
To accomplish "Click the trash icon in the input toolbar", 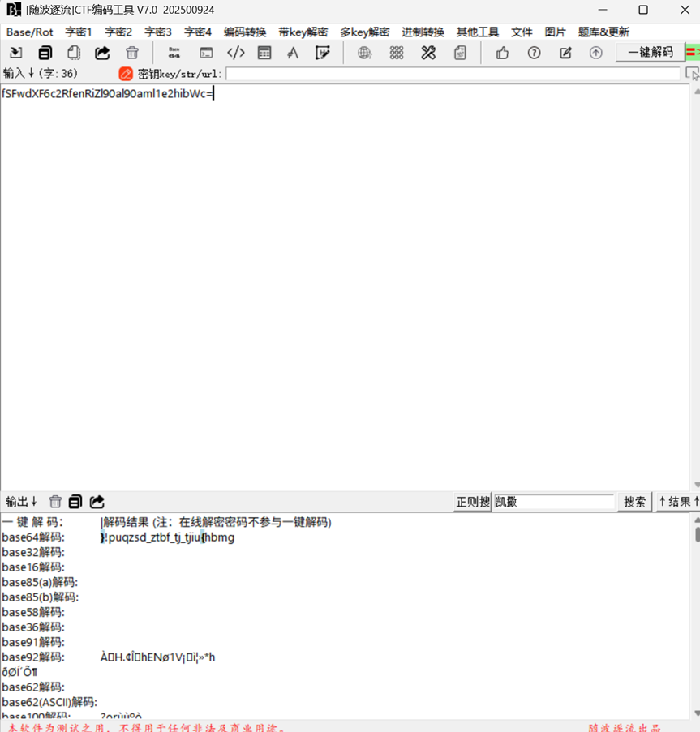I will 132,53.
